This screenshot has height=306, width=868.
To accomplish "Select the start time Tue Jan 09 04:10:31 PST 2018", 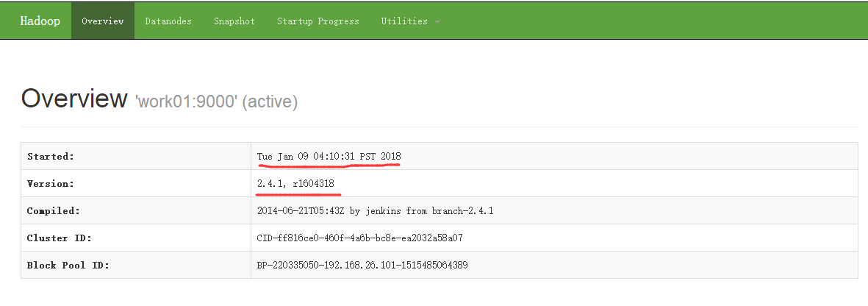I will coord(329,157).
